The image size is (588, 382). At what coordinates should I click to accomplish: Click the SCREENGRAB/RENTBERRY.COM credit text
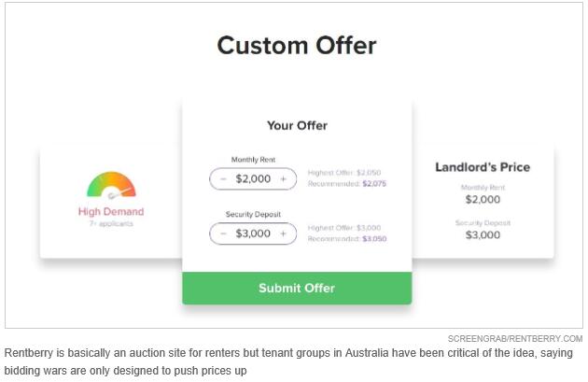point(515,338)
